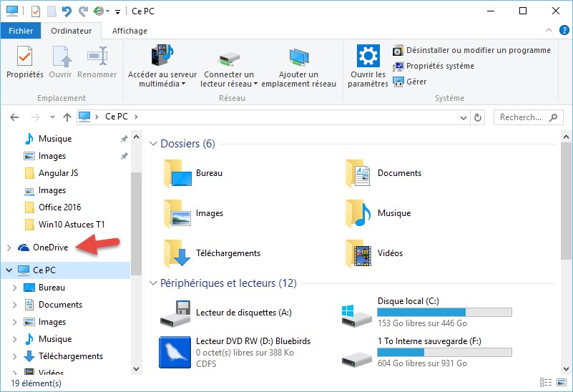
Task: Collapse the Dossiers (6) group
Action: (152, 144)
